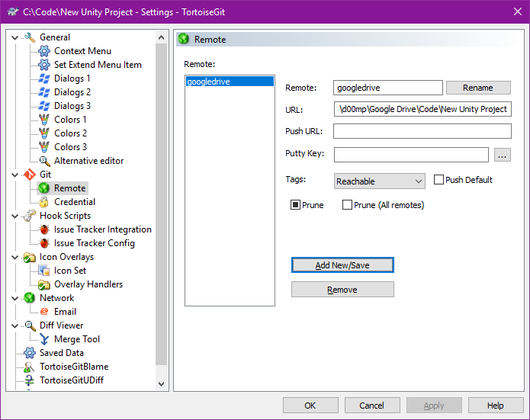Click the Dialogs 2 window icon
The width and height of the screenshot is (530, 420).
point(44,92)
